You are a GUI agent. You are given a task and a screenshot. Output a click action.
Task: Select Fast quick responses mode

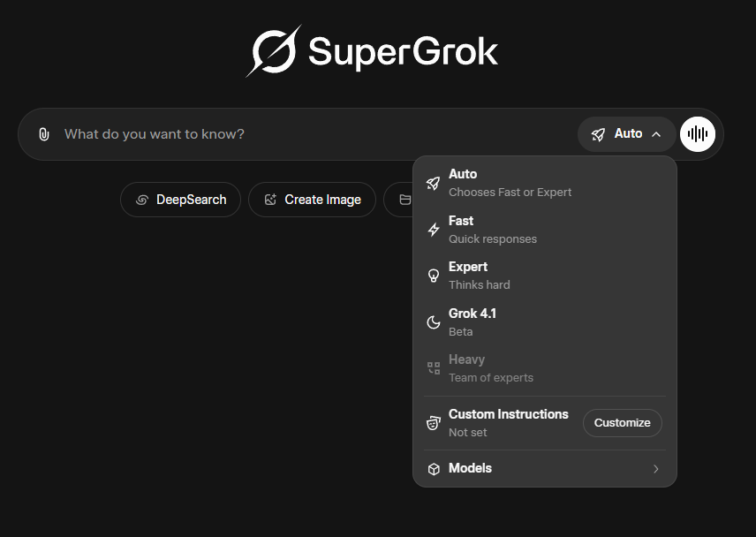545,230
